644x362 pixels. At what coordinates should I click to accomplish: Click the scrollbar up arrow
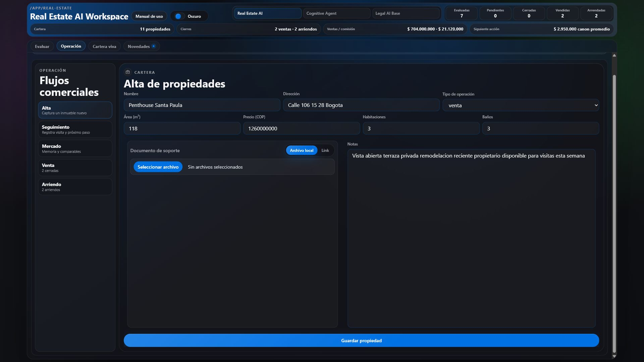[x=614, y=55]
